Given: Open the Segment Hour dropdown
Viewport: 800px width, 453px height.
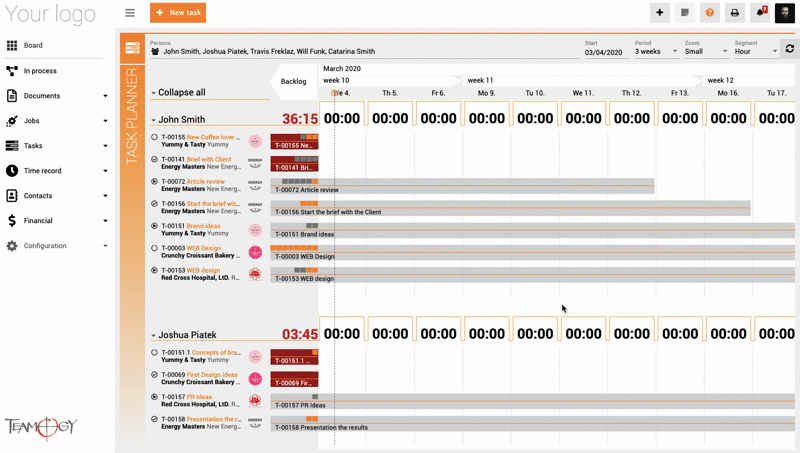Looking at the screenshot, I should pos(756,52).
